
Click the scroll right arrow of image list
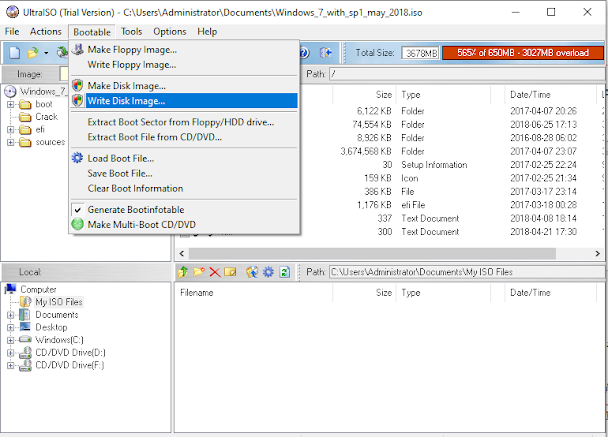[x=598, y=254]
